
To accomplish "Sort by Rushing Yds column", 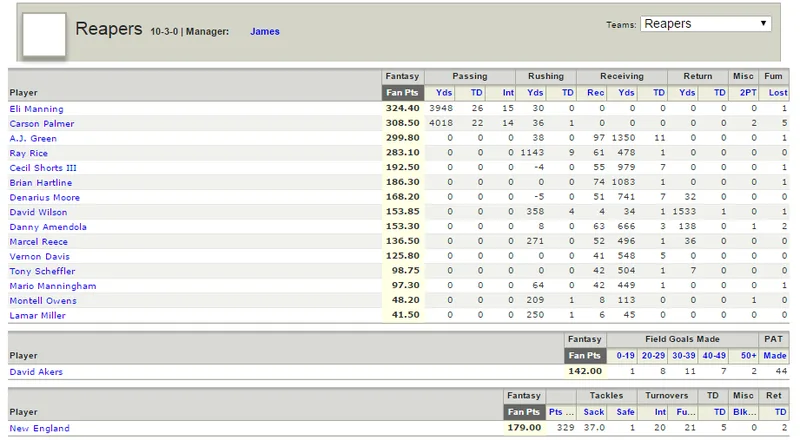I will [535, 93].
